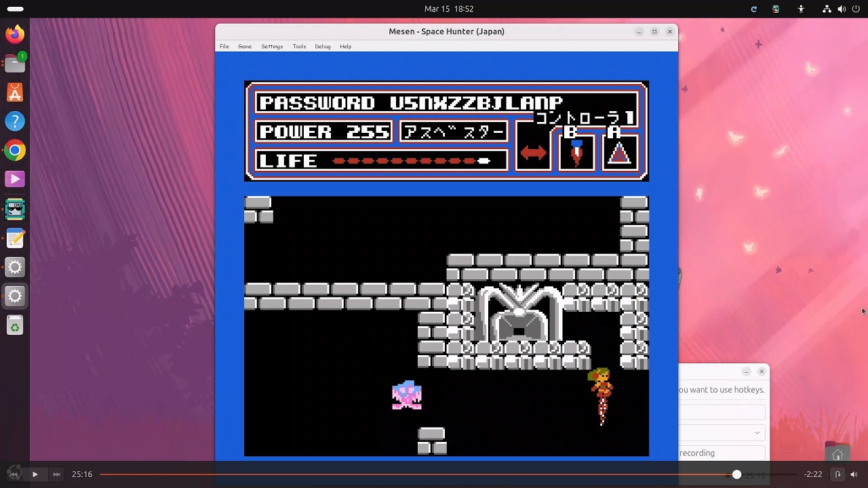The image size is (868, 488).
Task: Minimize the Mesen window
Action: [x=639, y=32]
